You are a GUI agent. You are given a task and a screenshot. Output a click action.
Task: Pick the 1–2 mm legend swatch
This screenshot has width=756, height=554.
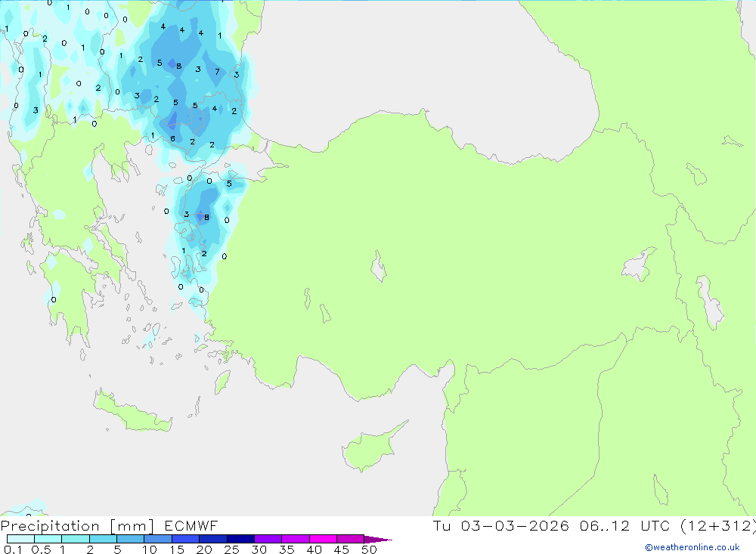click(76, 539)
